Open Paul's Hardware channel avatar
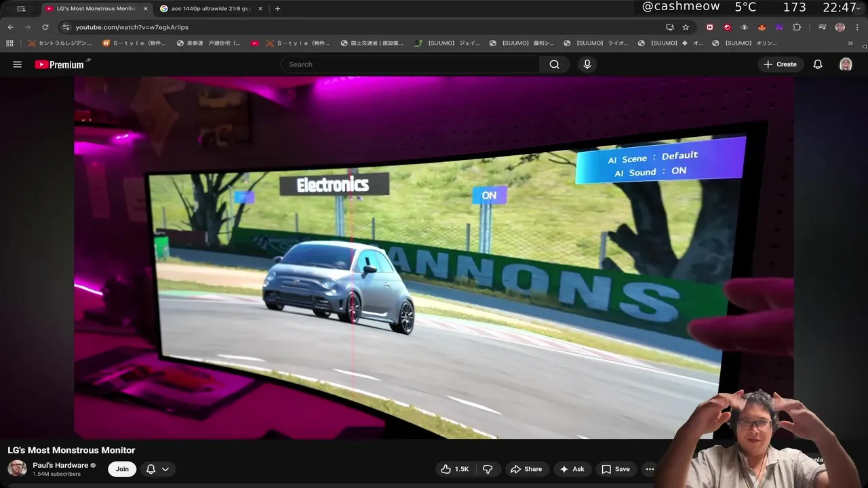The image size is (868, 488). tap(17, 468)
